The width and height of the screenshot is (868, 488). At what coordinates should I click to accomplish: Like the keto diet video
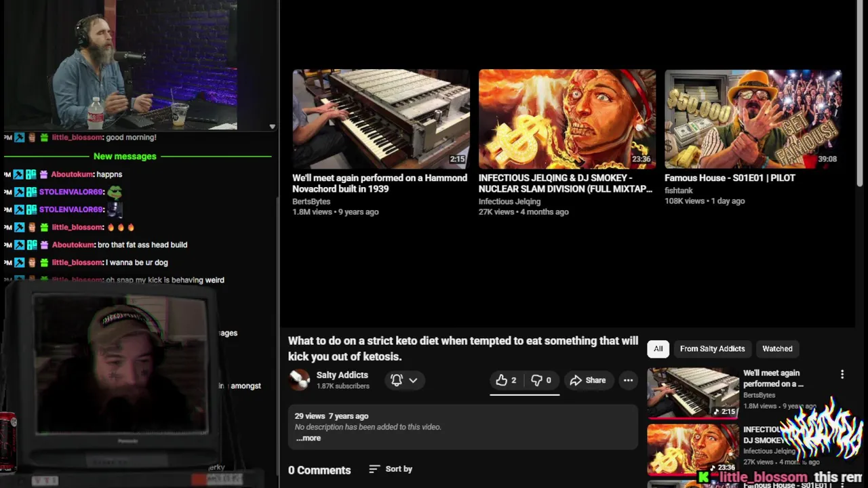click(507, 380)
